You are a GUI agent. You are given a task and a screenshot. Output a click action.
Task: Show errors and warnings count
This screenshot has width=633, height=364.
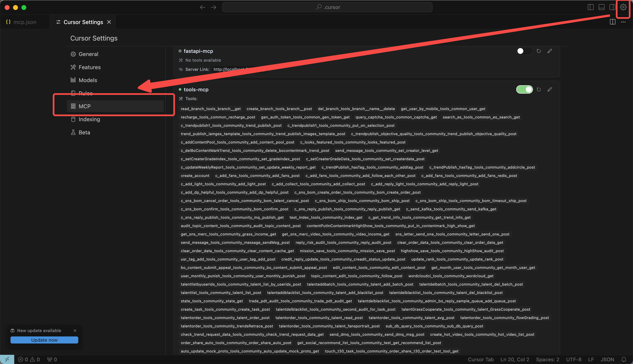[29, 360]
